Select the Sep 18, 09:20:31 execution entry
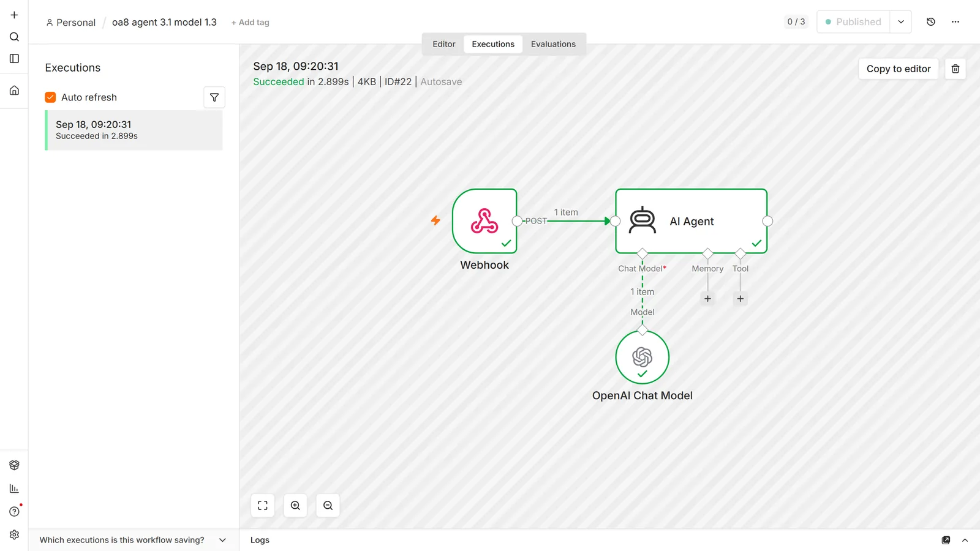Screen dimensions: 980x551 click(x=134, y=130)
